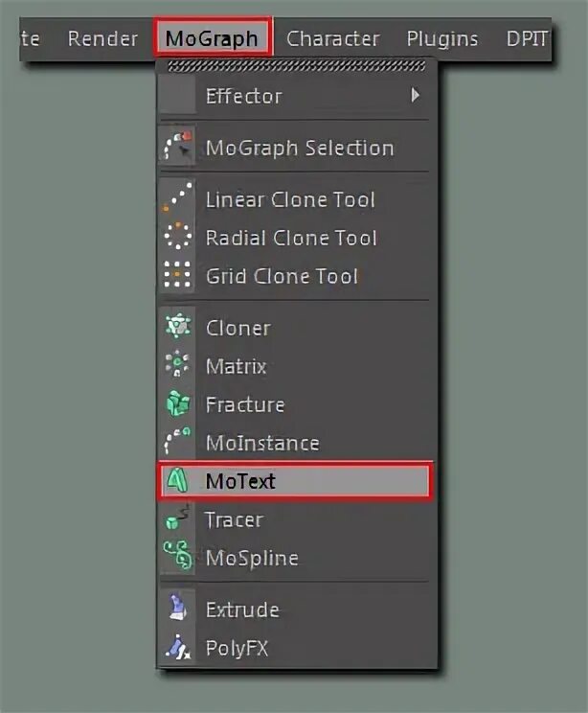The width and height of the screenshot is (588, 713).
Task: Click the PolyFX icon
Action: point(177,648)
